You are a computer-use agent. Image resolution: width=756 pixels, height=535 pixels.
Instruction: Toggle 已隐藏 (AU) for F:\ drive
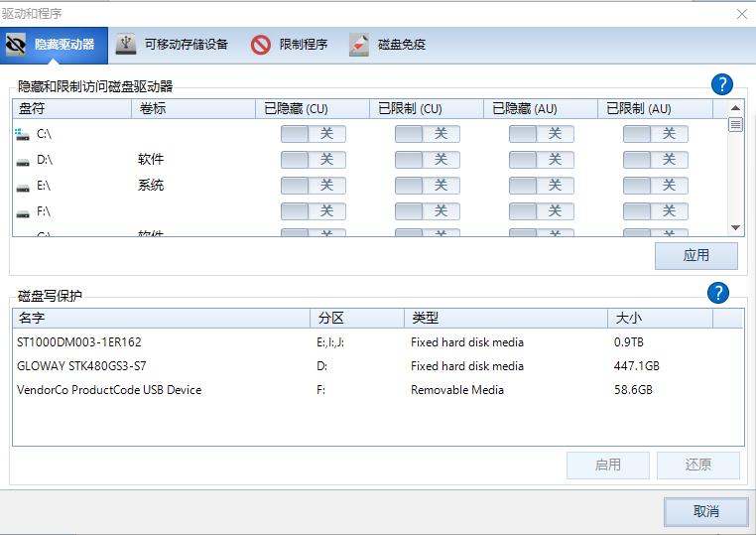[542, 211]
